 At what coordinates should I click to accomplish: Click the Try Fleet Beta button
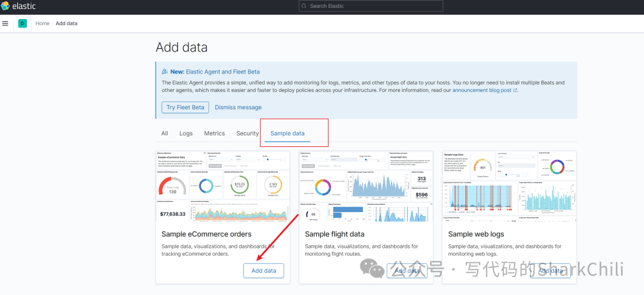(185, 107)
